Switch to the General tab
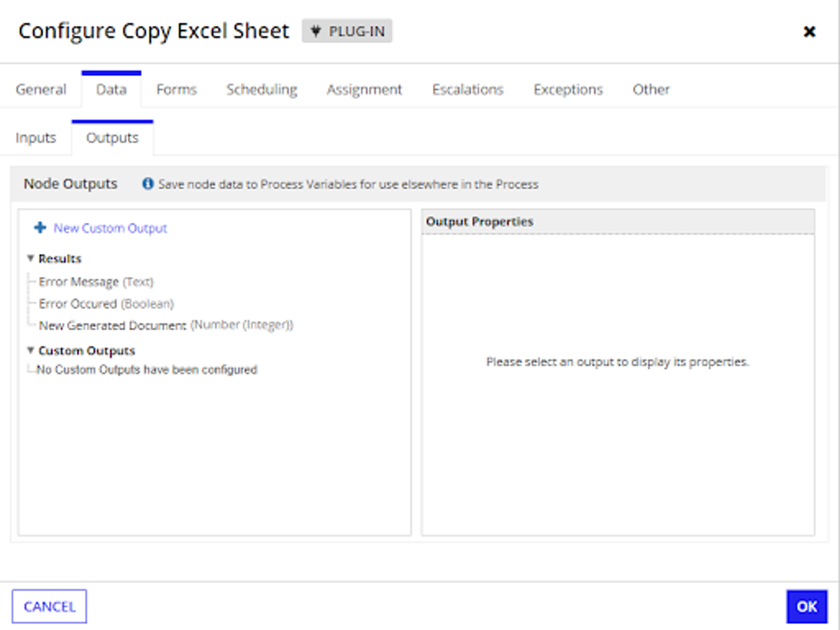Screen dimensions: 840x630 (x=41, y=90)
